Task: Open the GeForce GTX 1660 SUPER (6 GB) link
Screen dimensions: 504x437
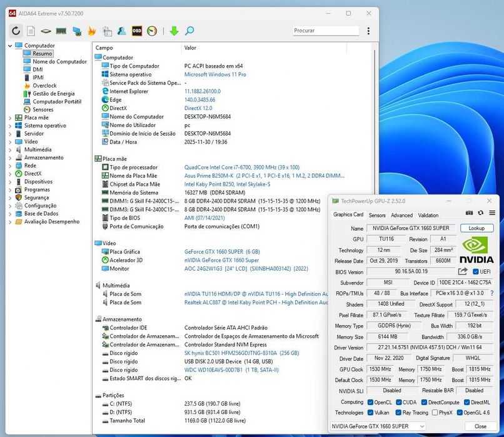Action: tap(222, 251)
